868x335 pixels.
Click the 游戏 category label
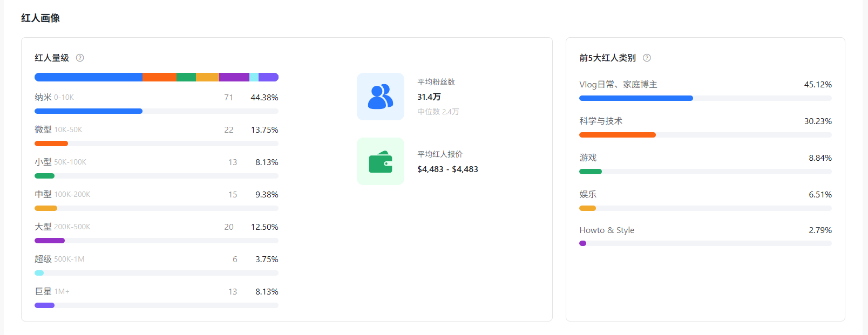pos(588,158)
